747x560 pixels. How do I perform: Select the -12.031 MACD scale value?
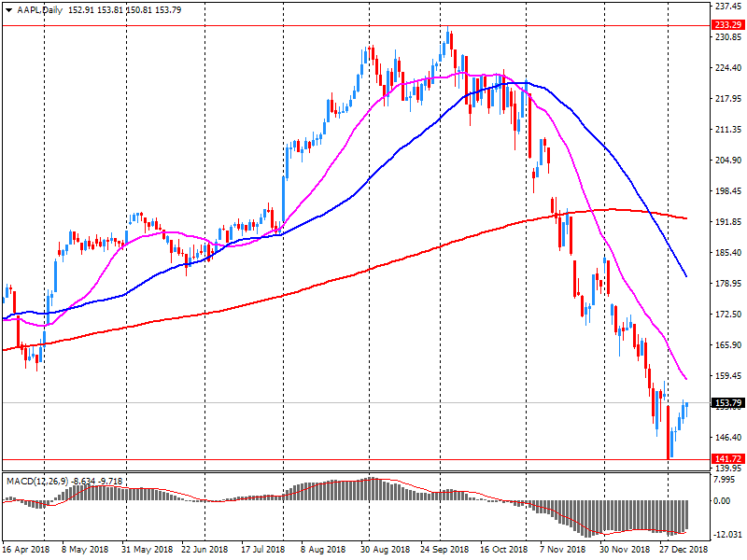pos(727,534)
